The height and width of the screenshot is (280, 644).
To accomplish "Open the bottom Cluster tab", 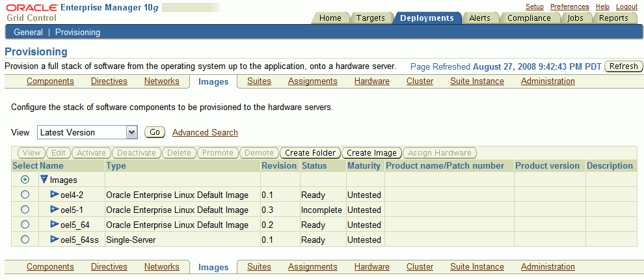I will pyautogui.click(x=420, y=266).
